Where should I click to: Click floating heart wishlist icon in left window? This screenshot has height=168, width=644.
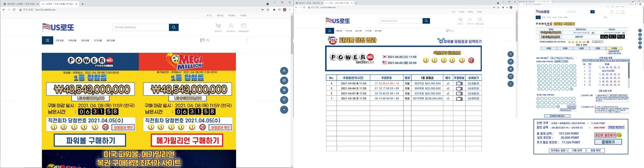coord(284,100)
